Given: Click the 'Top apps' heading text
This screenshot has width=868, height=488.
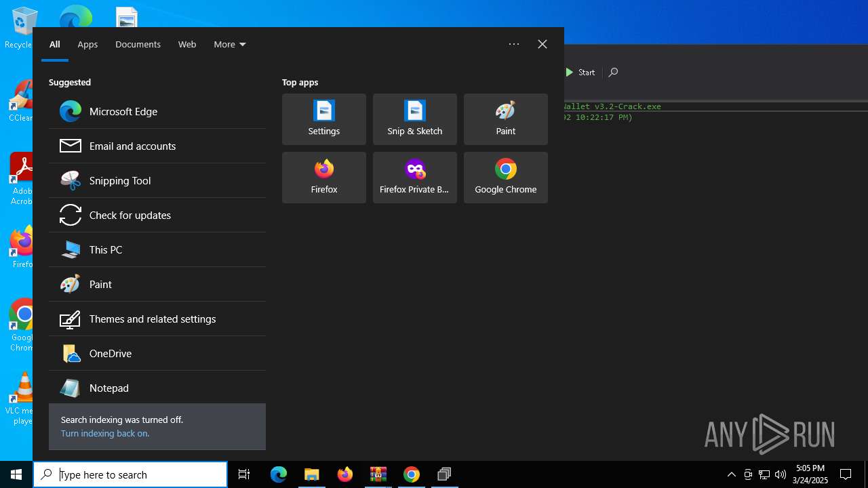Looking at the screenshot, I should (x=300, y=82).
